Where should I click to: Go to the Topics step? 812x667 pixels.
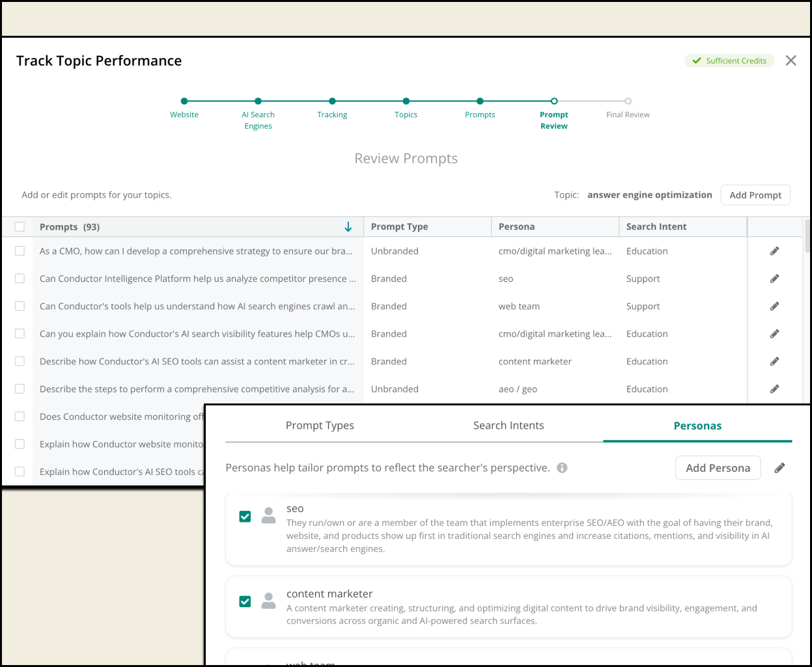click(x=406, y=108)
